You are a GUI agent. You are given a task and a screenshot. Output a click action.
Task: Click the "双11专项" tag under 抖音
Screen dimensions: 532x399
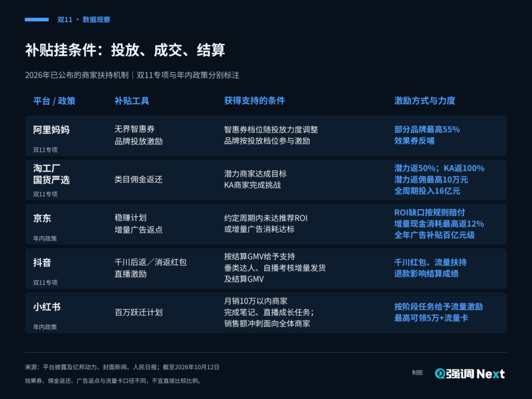pyautogui.click(x=45, y=282)
